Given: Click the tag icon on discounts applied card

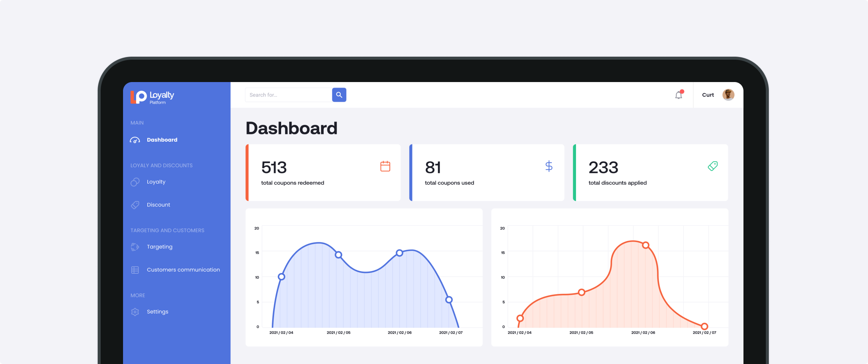Looking at the screenshot, I should click(x=713, y=166).
